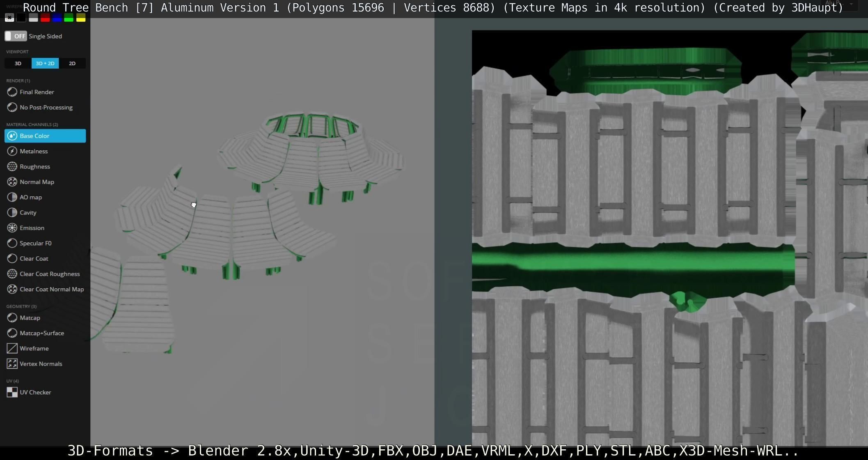Click the Roughness channel icon

(x=12, y=167)
